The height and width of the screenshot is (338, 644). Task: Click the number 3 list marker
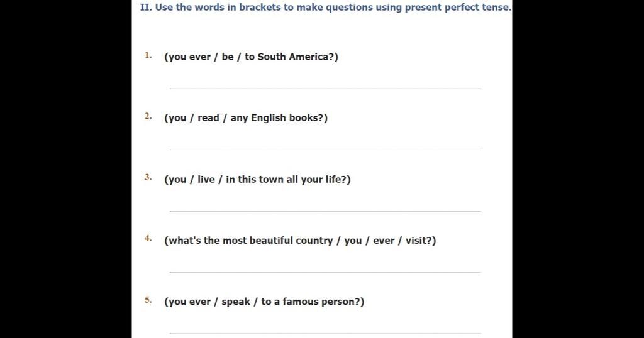148,178
